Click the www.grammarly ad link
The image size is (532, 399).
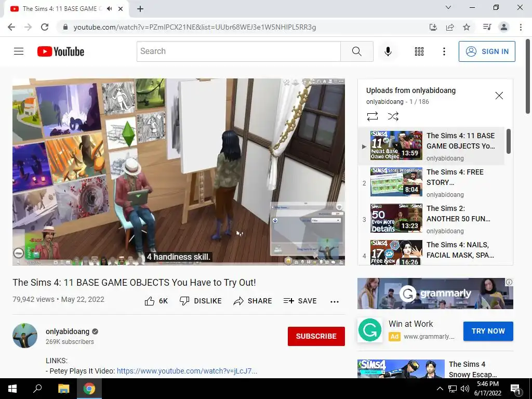429,337
